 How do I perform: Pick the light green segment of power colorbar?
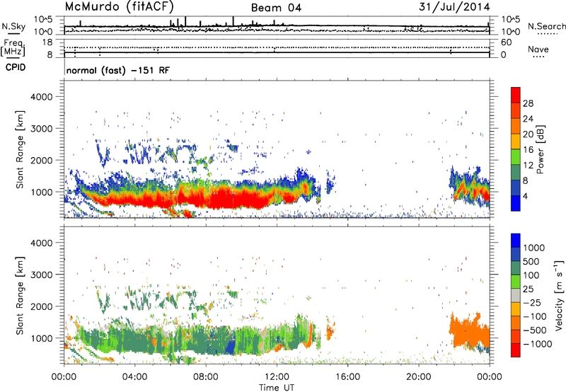(x=516, y=157)
